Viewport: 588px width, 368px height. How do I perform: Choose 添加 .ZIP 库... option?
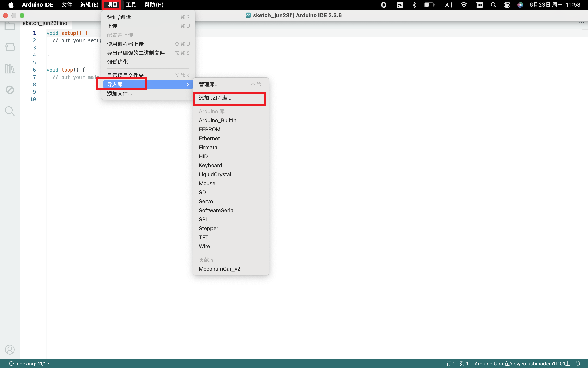click(231, 98)
